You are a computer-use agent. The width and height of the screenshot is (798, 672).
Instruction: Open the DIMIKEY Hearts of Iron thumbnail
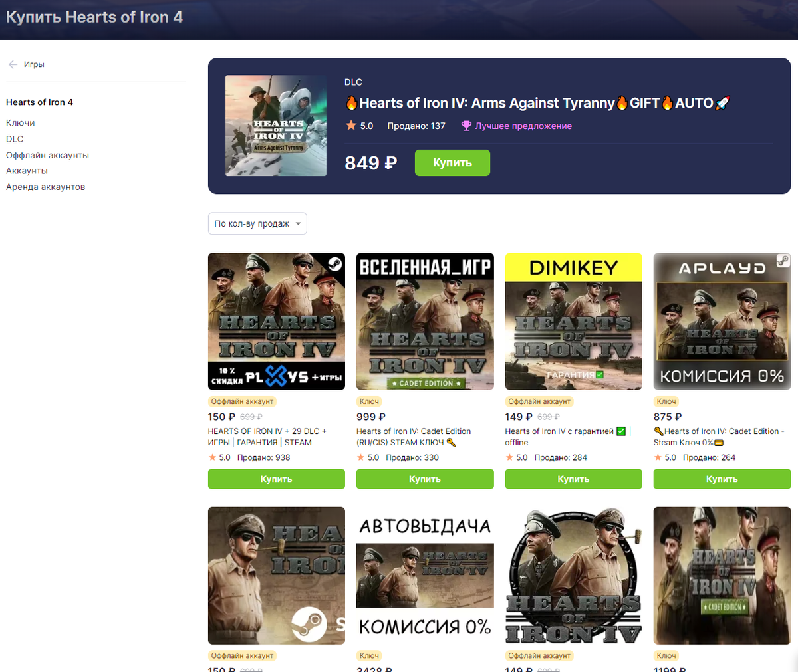click(x=573, y=321)
